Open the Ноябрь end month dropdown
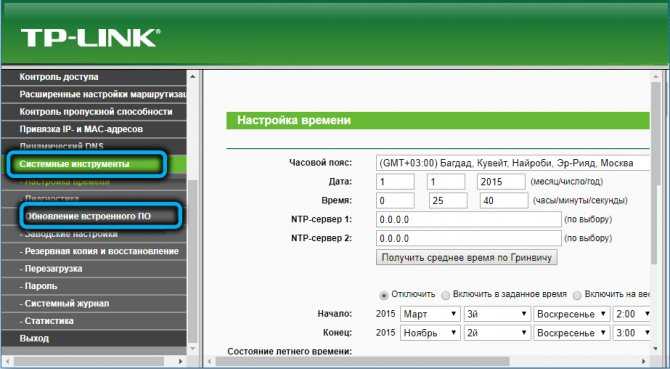Screen dimensions: 670x369 [430, 333]
